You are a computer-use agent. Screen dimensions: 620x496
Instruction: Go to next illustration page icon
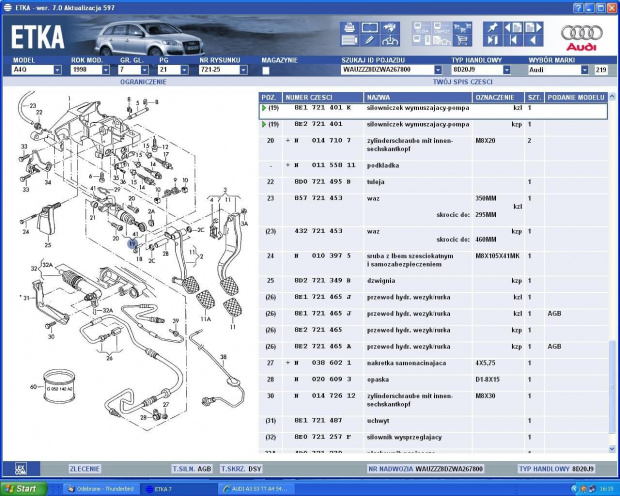[533, 28]
